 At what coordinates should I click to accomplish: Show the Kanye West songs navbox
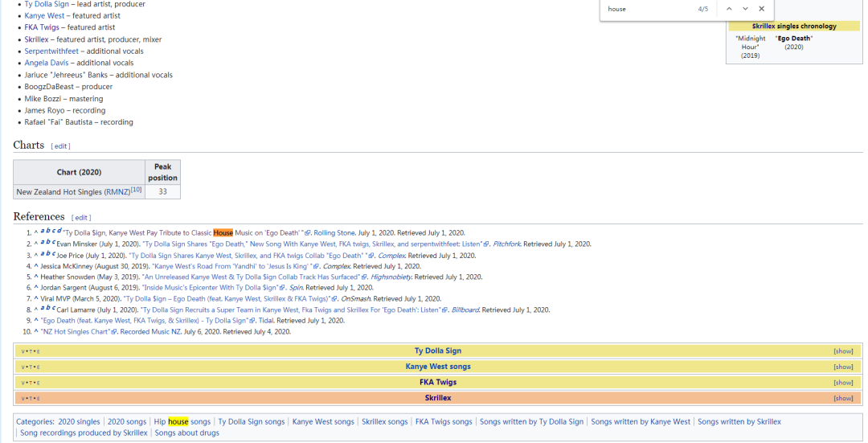click(x=843, y=367)
